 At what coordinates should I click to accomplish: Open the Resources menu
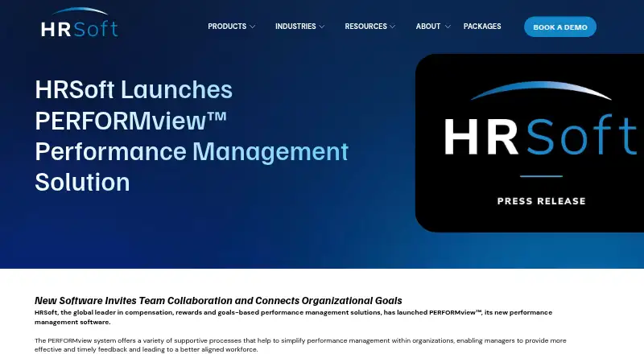(x=365, y=27)
